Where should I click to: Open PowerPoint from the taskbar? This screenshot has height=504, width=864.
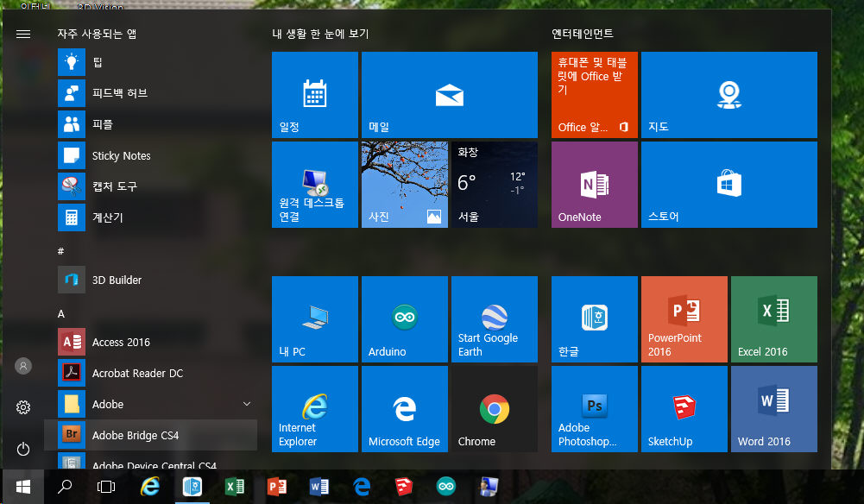coord(277,487)
